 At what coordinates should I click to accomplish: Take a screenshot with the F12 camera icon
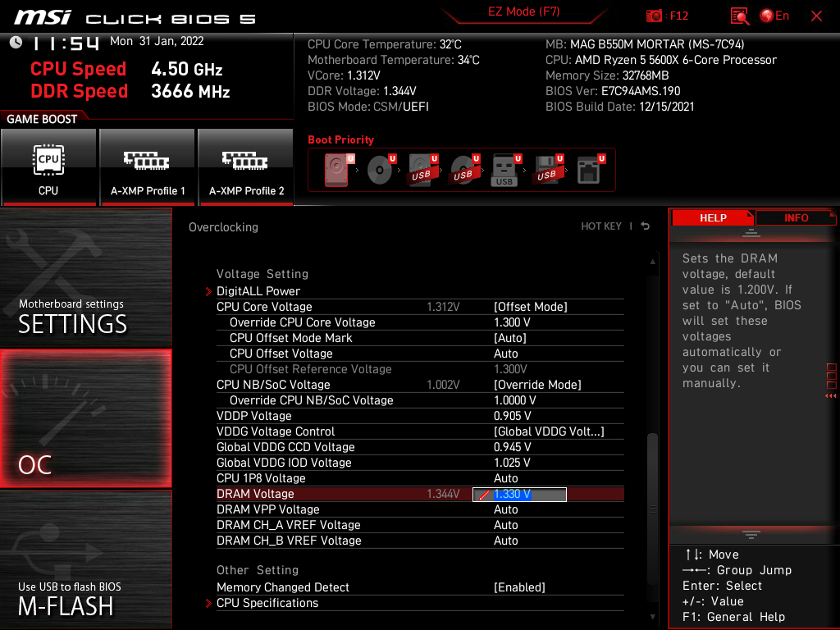tap(654, 16)
